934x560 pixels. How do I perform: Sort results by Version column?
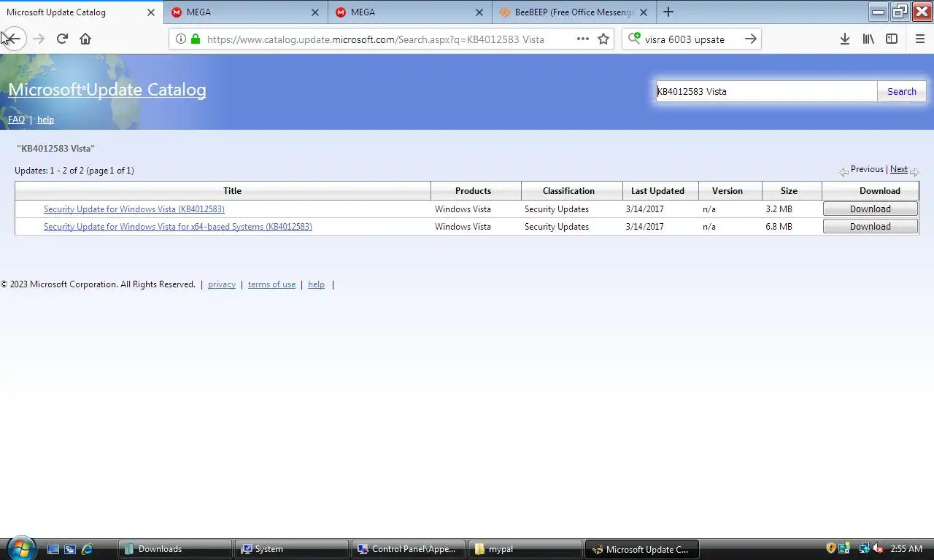727,191
